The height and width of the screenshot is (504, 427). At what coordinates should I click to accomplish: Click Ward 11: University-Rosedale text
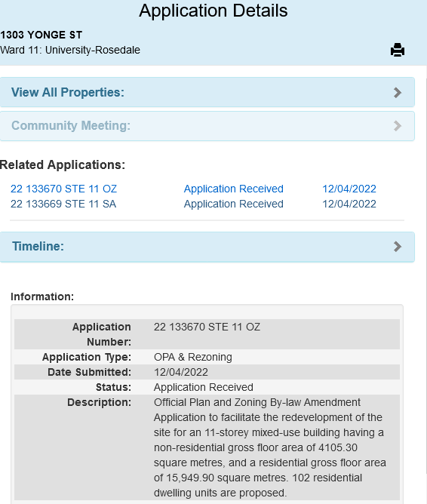[70, 50]
